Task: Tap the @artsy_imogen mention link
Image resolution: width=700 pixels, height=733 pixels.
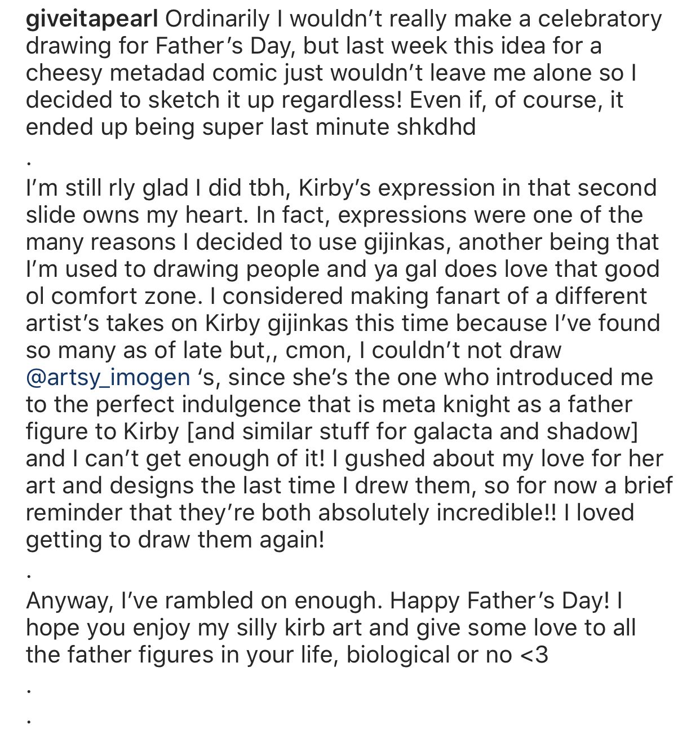Action: 108,377
